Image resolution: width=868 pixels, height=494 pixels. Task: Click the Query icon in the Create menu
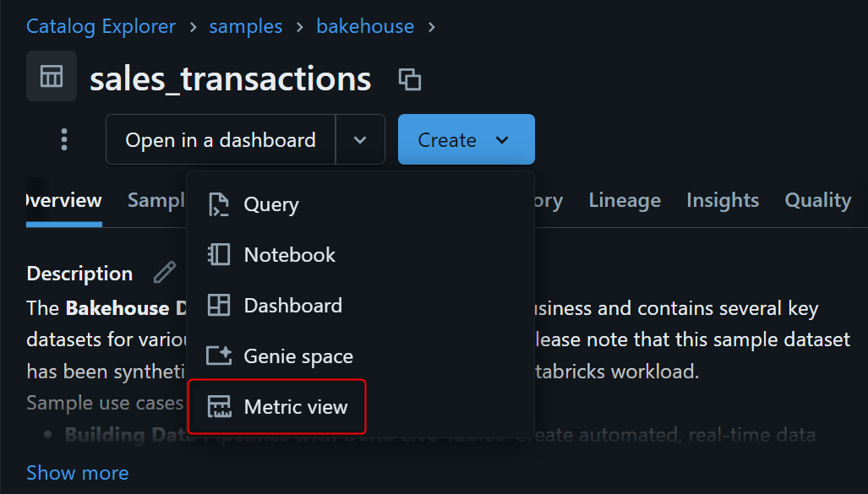219,204
